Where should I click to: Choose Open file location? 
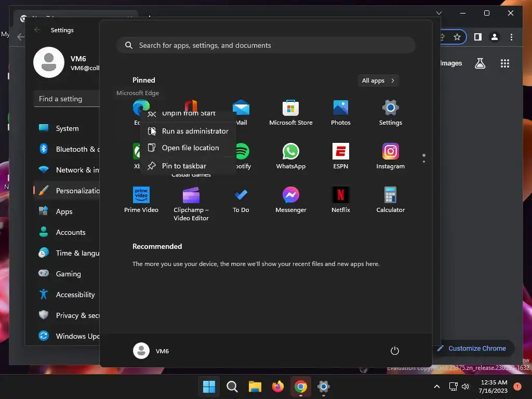(x=188, y=148)
